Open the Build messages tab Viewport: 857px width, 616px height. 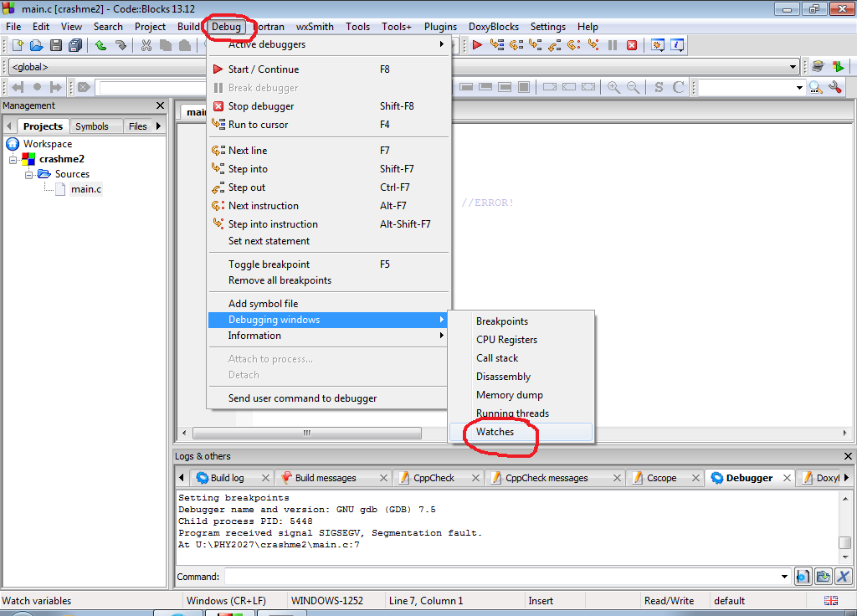click(x=326, y=478)
